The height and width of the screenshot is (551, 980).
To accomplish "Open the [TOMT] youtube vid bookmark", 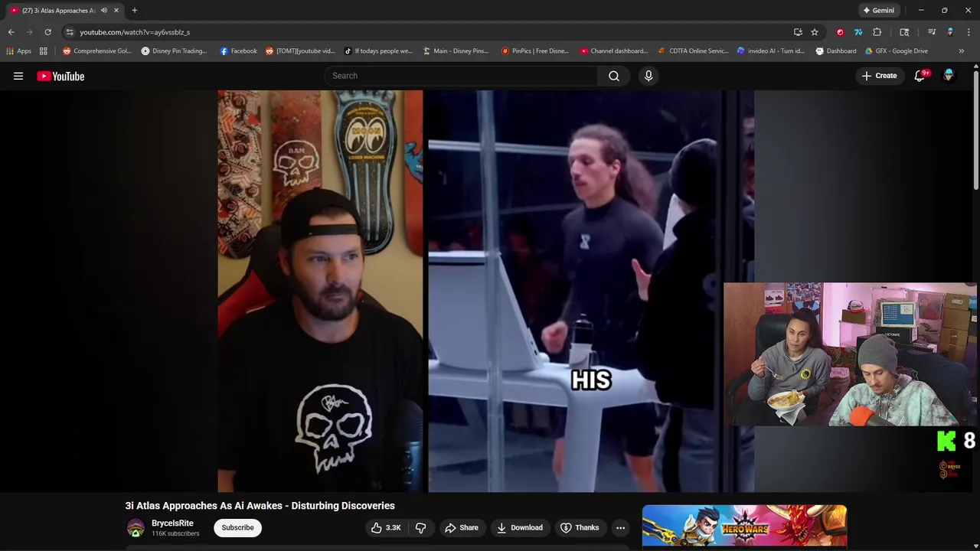I will (300, 51).
